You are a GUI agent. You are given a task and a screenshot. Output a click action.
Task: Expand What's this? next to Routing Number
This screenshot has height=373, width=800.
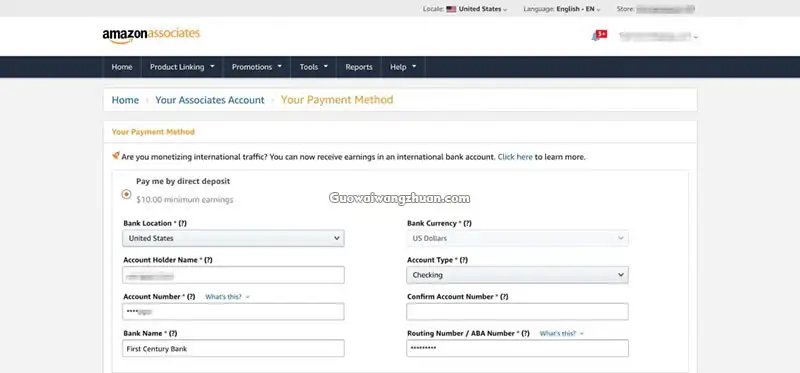click(x=562, y=334)
